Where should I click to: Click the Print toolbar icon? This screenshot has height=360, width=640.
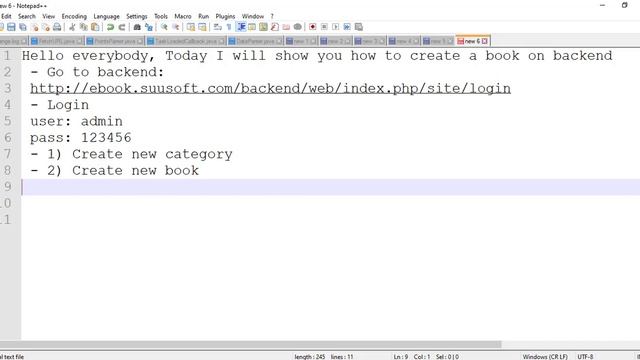click(57, 27)
